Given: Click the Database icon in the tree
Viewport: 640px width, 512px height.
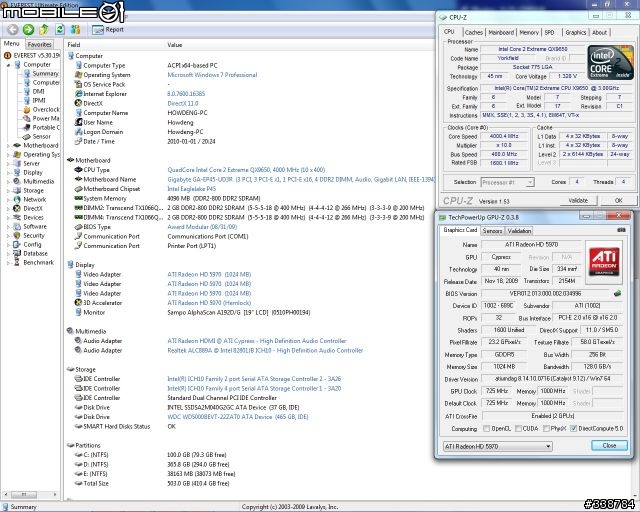Looking at the screenshot, I should [17, 253].
